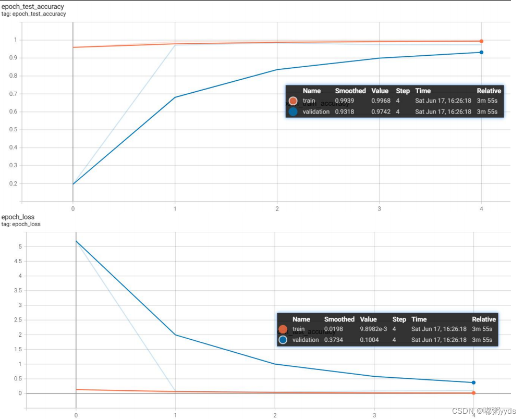This screenshot has width=524, height=420.
Task: Select the orange train endpoint on accuracy chart
Action: 481,41
